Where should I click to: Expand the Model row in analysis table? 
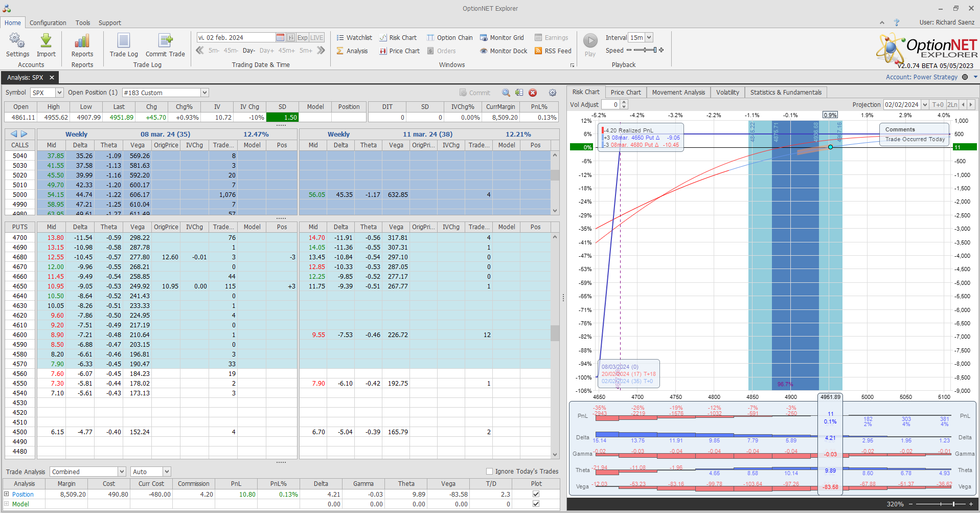[x=7, y=504]
